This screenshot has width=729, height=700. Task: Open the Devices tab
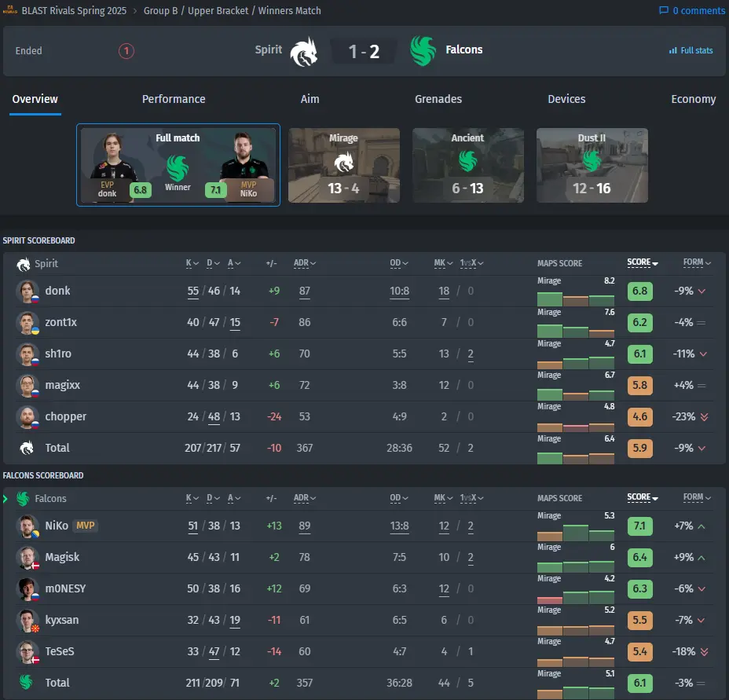pyautogui.click(x=566, y=99)
